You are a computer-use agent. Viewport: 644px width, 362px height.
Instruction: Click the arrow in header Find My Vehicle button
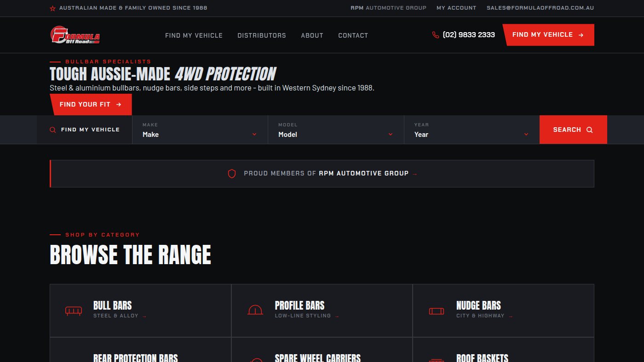click(581, 35)
